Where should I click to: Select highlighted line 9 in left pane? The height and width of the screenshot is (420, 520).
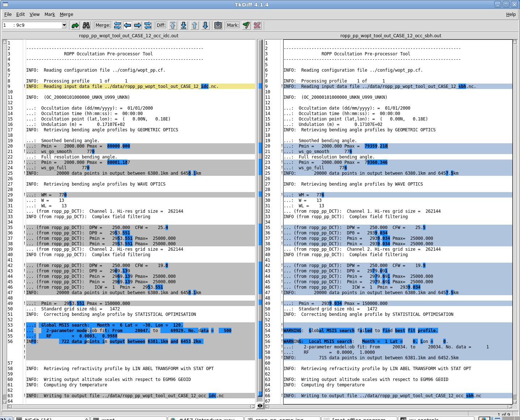point(141,86)
